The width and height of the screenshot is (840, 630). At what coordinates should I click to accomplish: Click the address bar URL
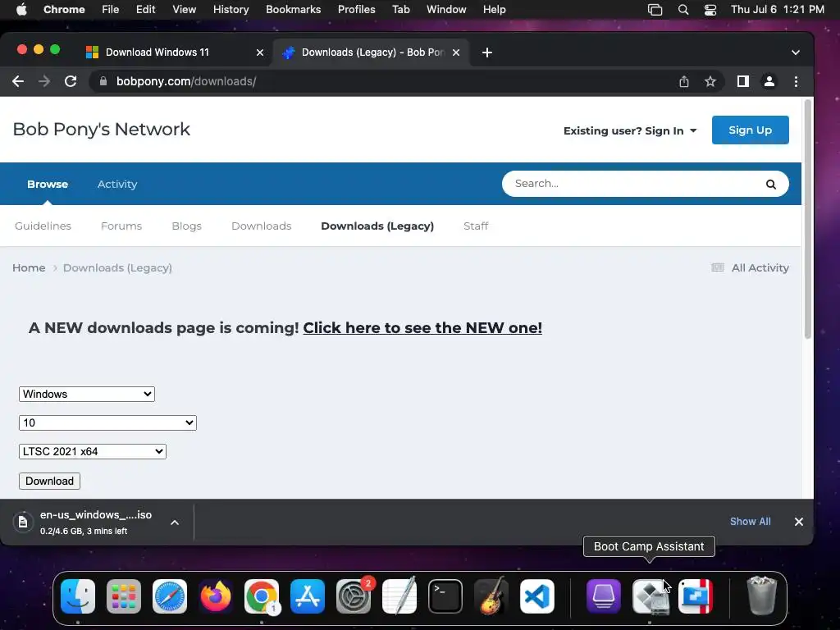(x=186, y=81)
